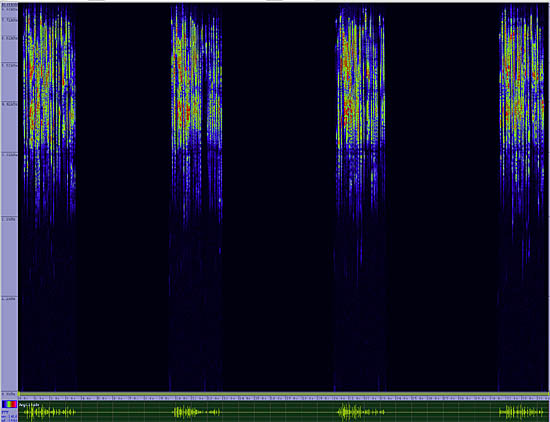Select the second waveform call in overview strip
The height and width of the screenshot is (422, 550).
196,412
